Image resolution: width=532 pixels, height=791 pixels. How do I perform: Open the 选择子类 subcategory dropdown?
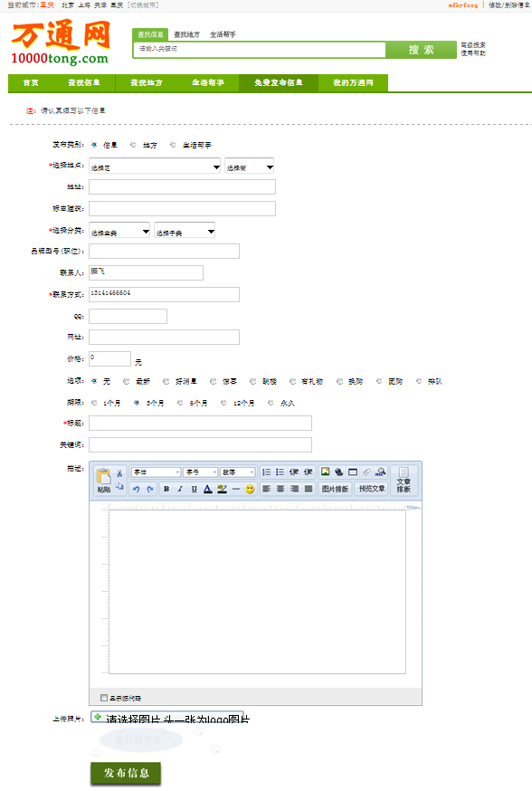coord(185,232)
